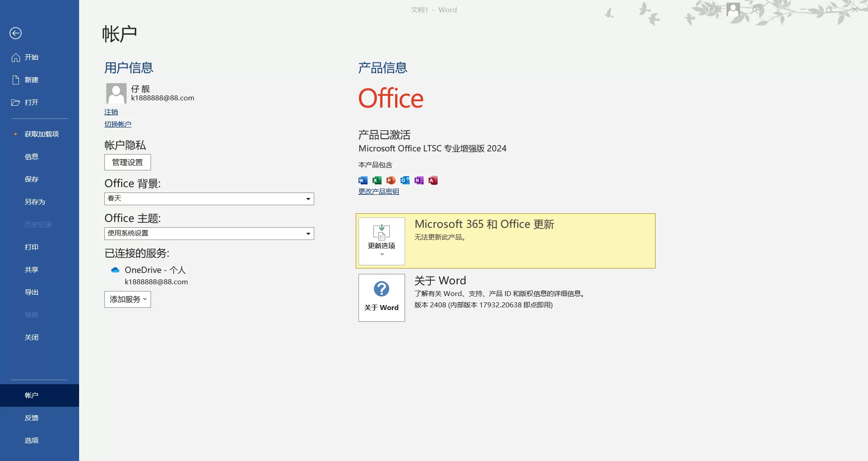
Task: Click the OneNote product icon
Action: click(419, 180)
